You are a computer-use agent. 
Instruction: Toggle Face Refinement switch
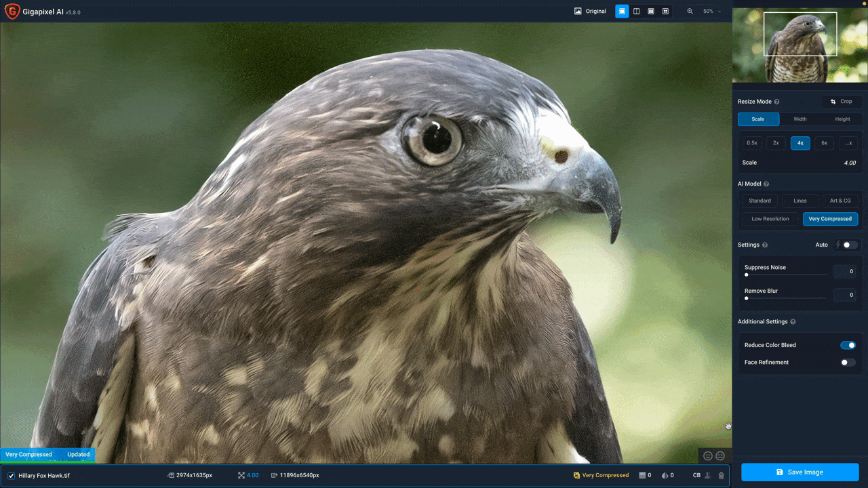[x=848, y=363]
